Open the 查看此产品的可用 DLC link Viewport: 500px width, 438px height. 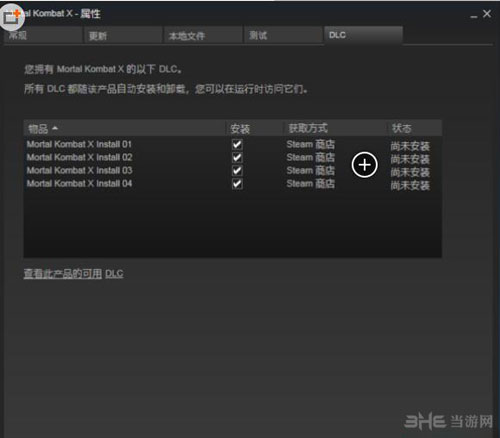tap(73, 274)
